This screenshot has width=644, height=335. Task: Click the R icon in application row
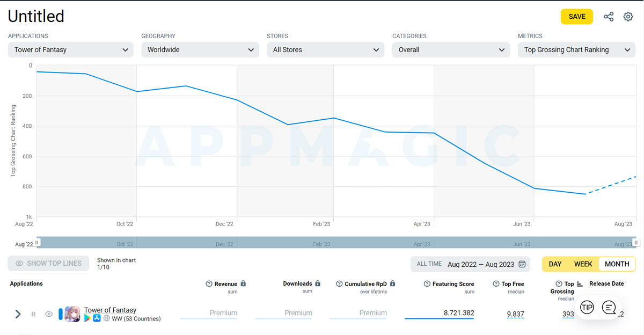click(x=33, y=314)
